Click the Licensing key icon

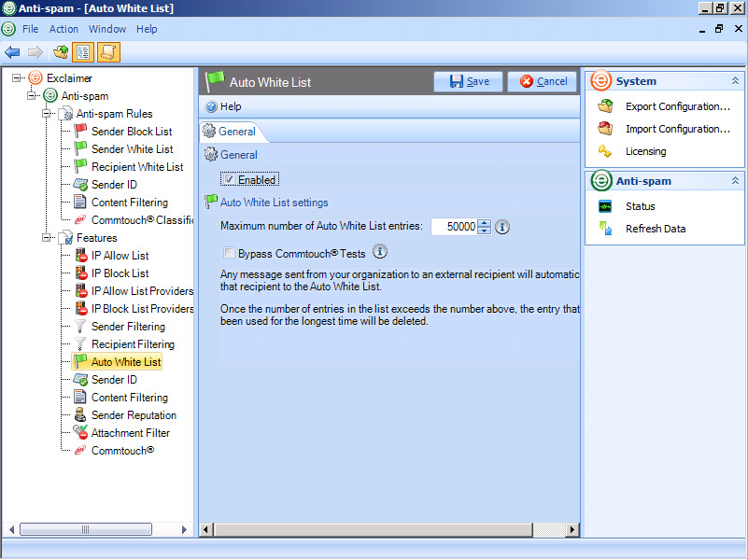click(x=605, y=151)
